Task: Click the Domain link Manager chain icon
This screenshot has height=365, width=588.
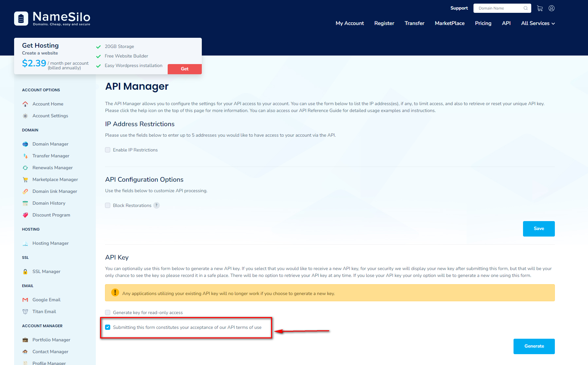Action: [25, 191]
